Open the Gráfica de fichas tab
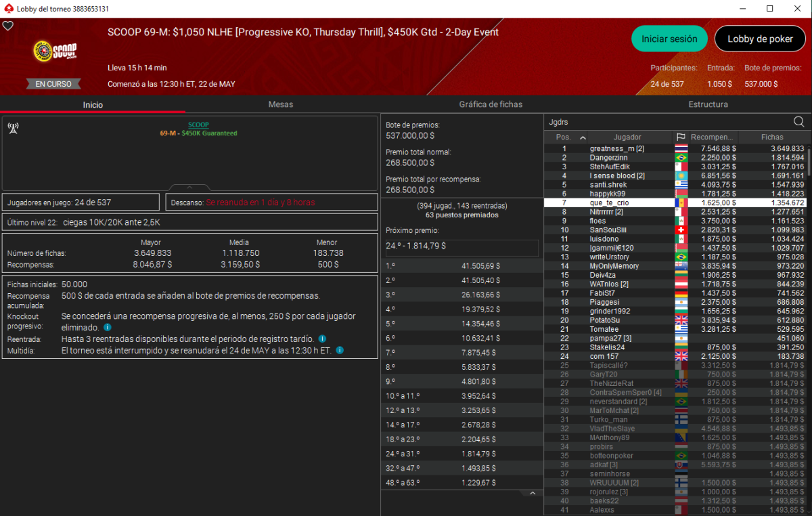 [x=491, y=104]
